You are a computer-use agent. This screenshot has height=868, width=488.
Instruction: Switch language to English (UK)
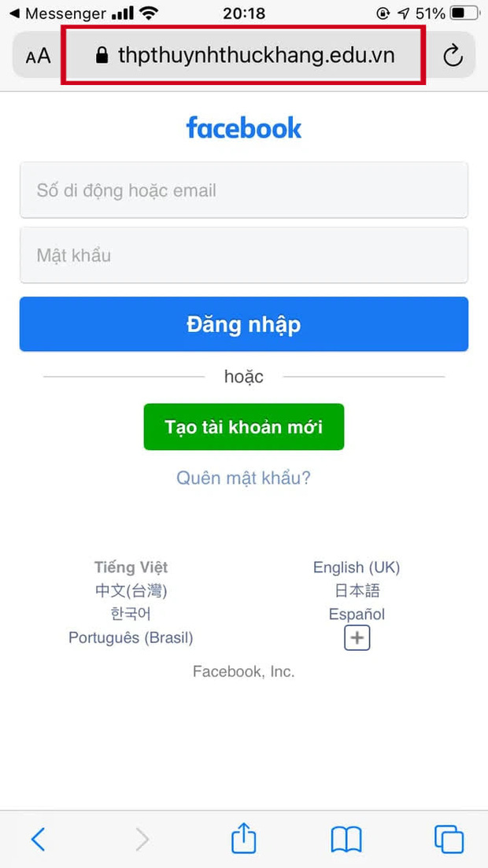click(357, 567)
